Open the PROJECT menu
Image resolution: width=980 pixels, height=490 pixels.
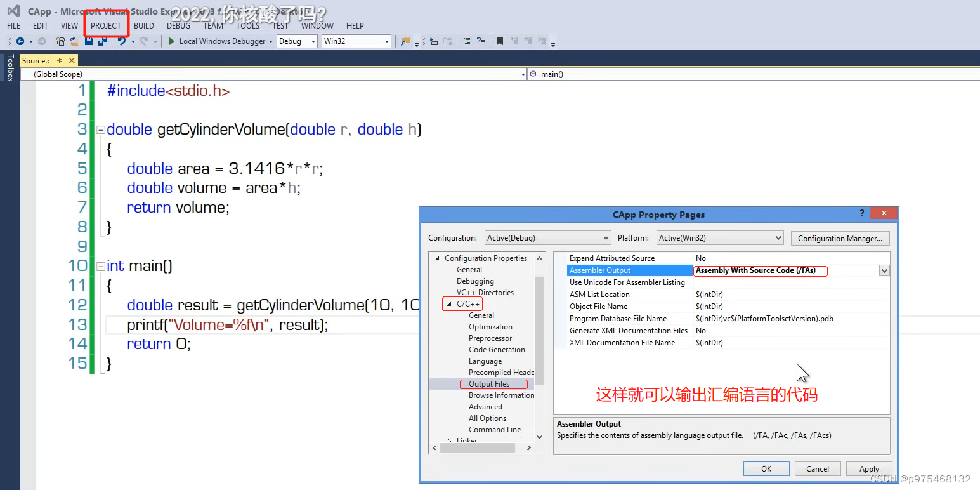(106, 26)
